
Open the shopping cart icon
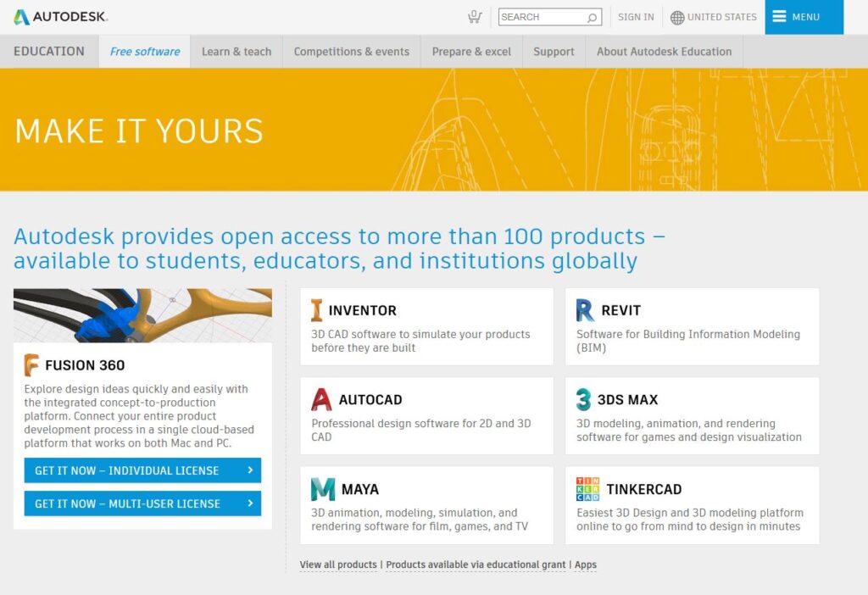click(475, 17)
